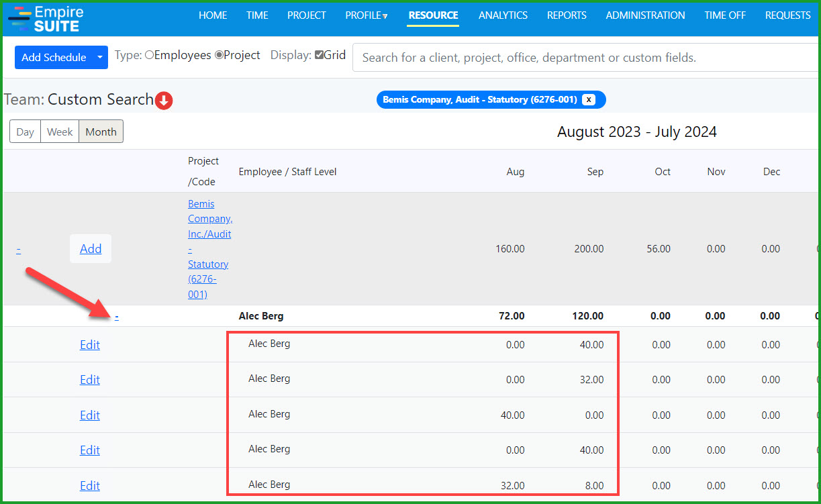The width and height of the screenshot is (821, 504).
Task: Click the Team: Custom Search heading
Action: 79,100
